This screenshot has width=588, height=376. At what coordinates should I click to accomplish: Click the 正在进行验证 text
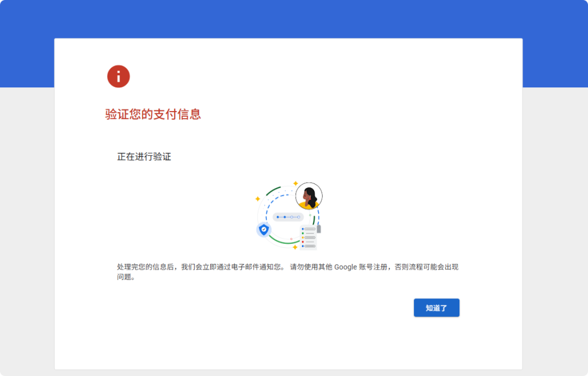[x=144, y=156]
